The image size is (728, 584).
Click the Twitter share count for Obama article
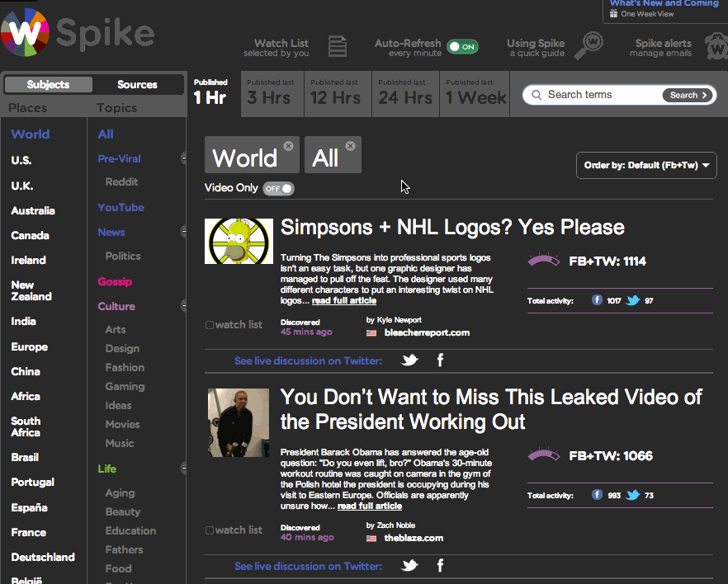tap(648, 495)
